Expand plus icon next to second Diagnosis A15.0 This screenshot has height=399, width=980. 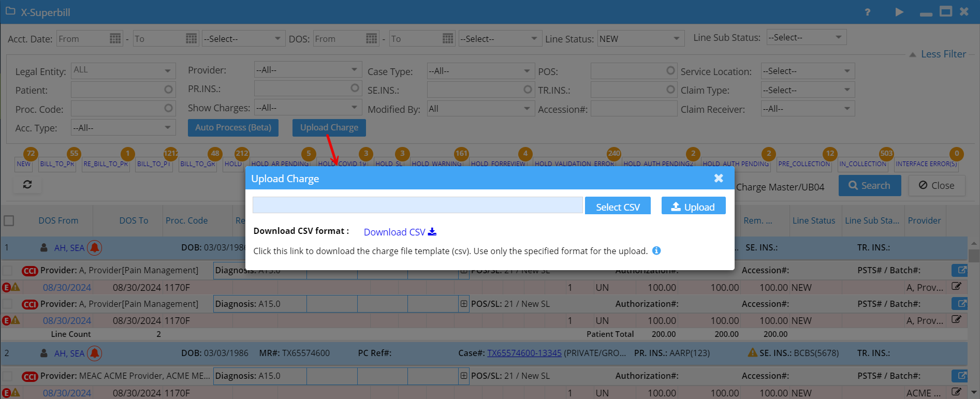(464, 304)
